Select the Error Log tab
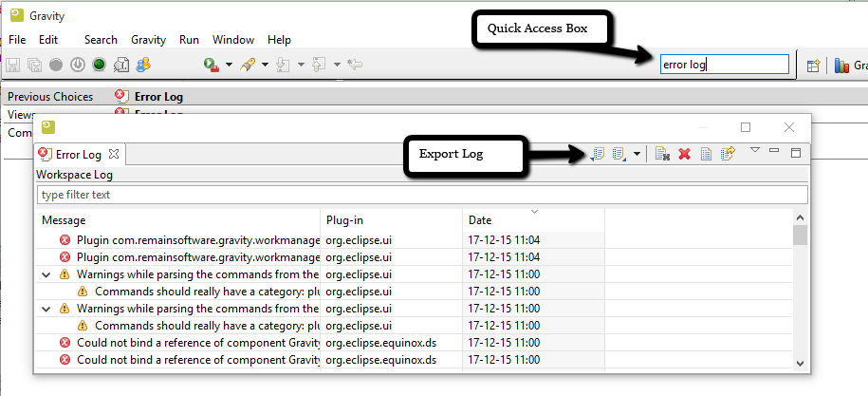Image resolution: width=868 pixels, height=396 pixels. pyautogui.click(x=78, y=154)
